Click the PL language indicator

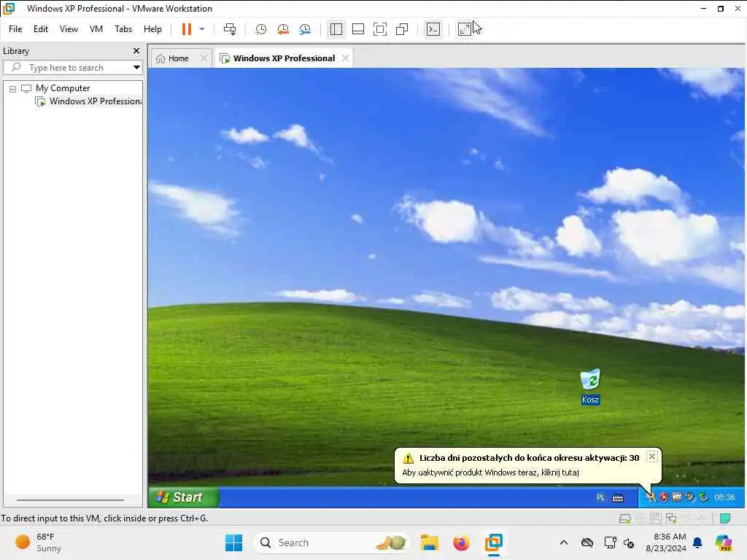pyautogui.click(x=601, y=497)
